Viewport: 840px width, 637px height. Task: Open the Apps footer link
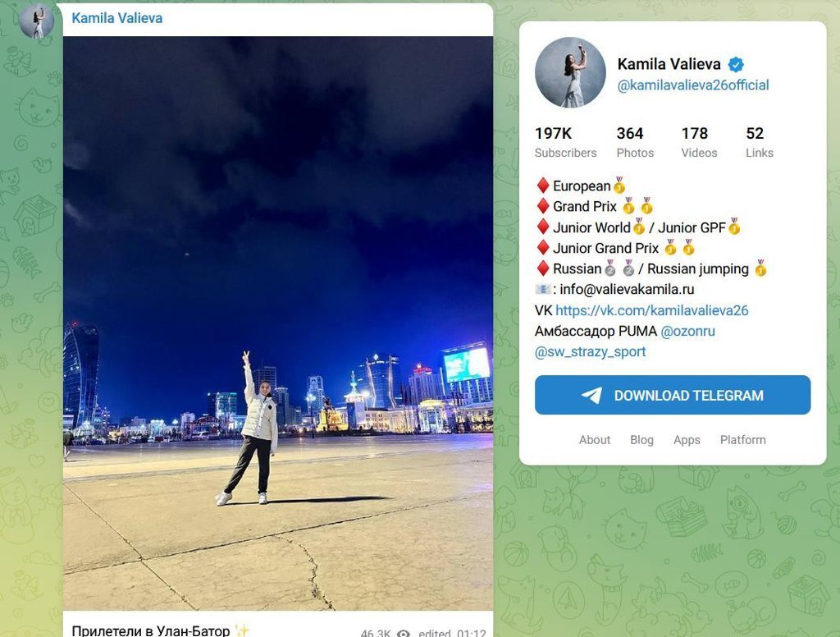pos(687,440)
